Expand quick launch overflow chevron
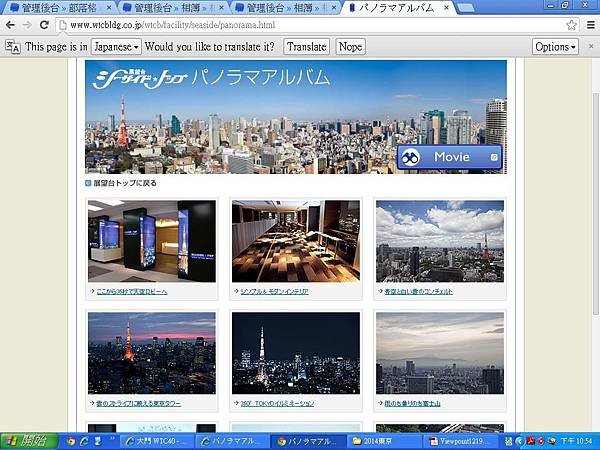The height and width of the screenshot is (450, 600). [112, 439]
